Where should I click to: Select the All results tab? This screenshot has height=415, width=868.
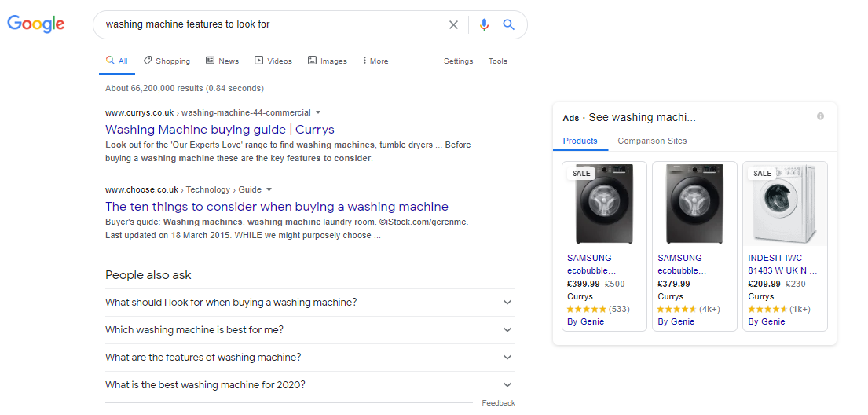tap(117, 61)
